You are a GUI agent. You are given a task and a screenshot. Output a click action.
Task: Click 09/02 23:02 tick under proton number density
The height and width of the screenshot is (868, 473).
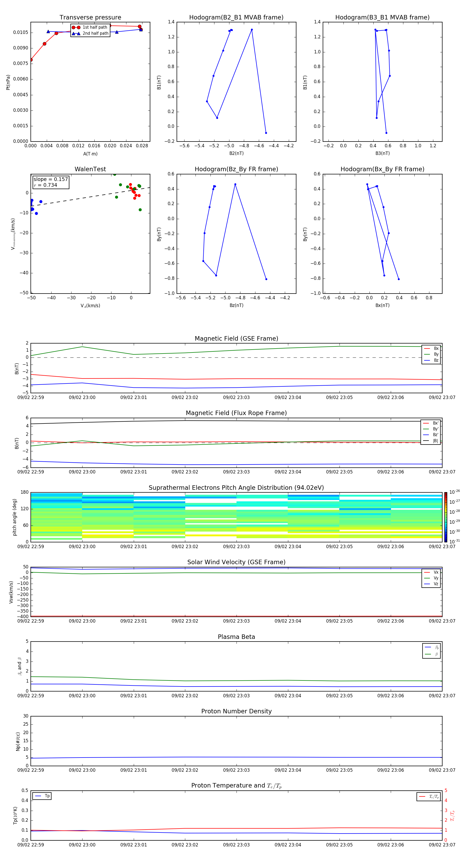pos(185,770)
